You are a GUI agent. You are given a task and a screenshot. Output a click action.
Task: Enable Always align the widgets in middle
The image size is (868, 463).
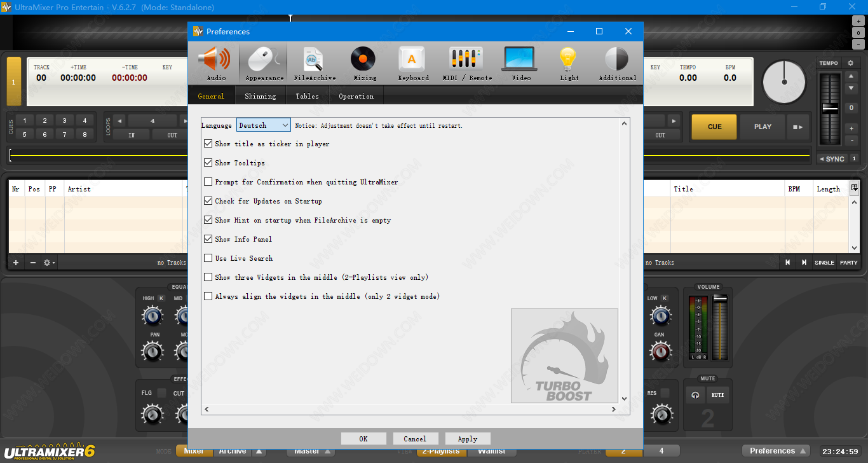point(208,296)
